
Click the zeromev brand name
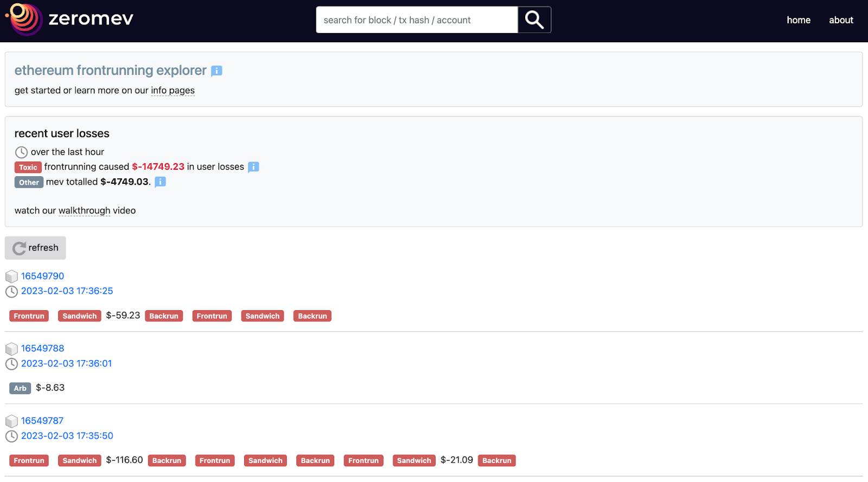pos(91,19)
